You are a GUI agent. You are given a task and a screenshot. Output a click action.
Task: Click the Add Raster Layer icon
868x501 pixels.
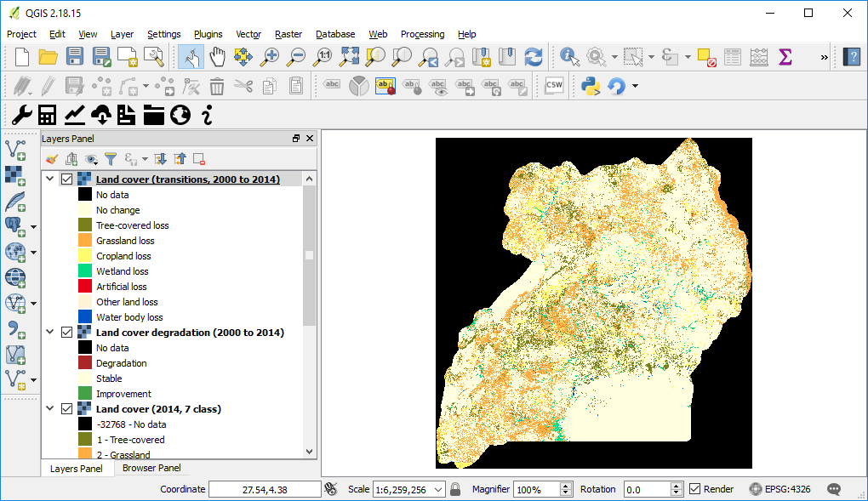14,174
